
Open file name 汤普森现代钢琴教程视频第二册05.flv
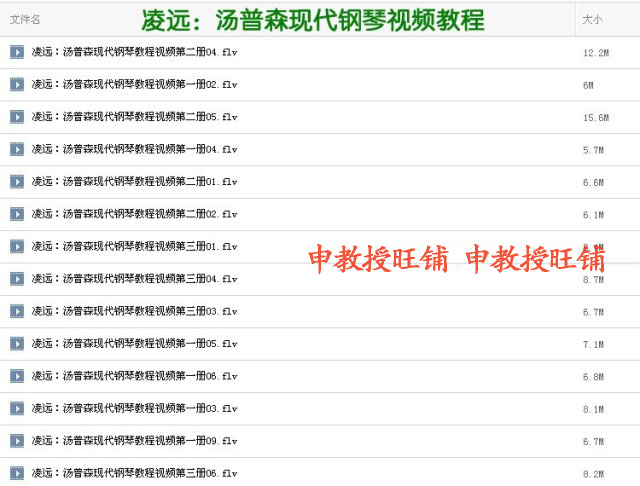coord(134,117)
